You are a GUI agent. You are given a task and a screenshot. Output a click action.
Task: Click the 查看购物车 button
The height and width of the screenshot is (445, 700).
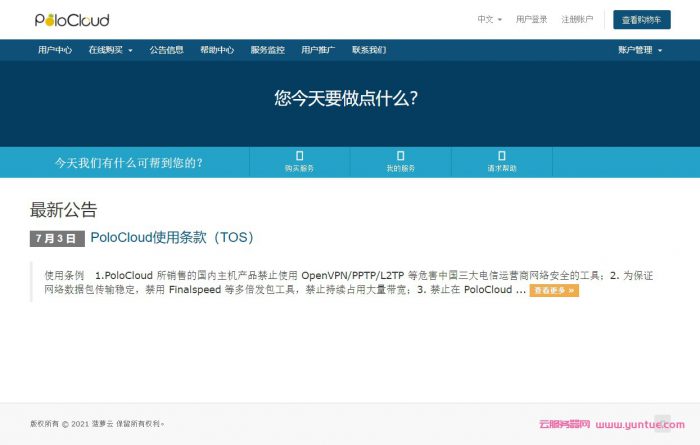coord(641,19)
